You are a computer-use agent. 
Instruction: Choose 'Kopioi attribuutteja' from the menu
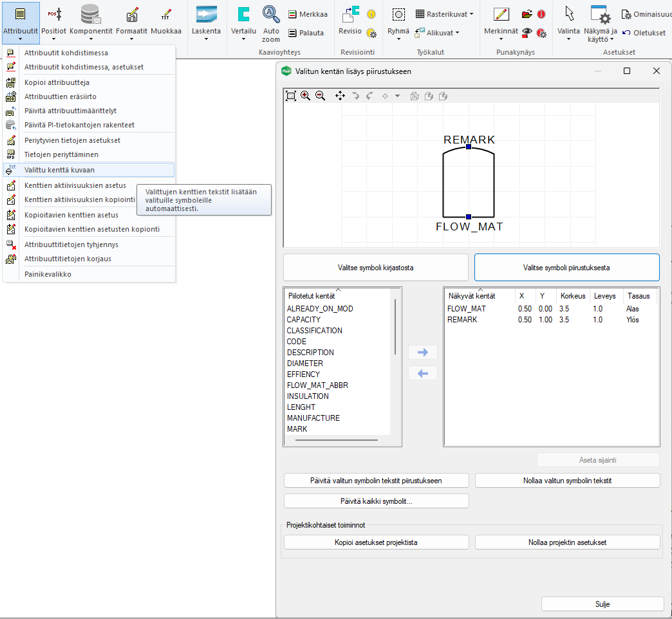pos(57,82)
